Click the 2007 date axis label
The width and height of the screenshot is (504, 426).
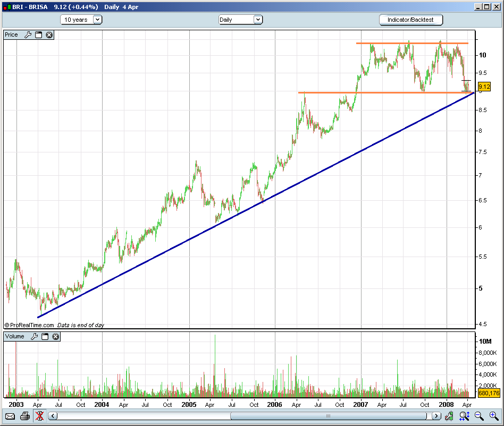coord(360,405)
